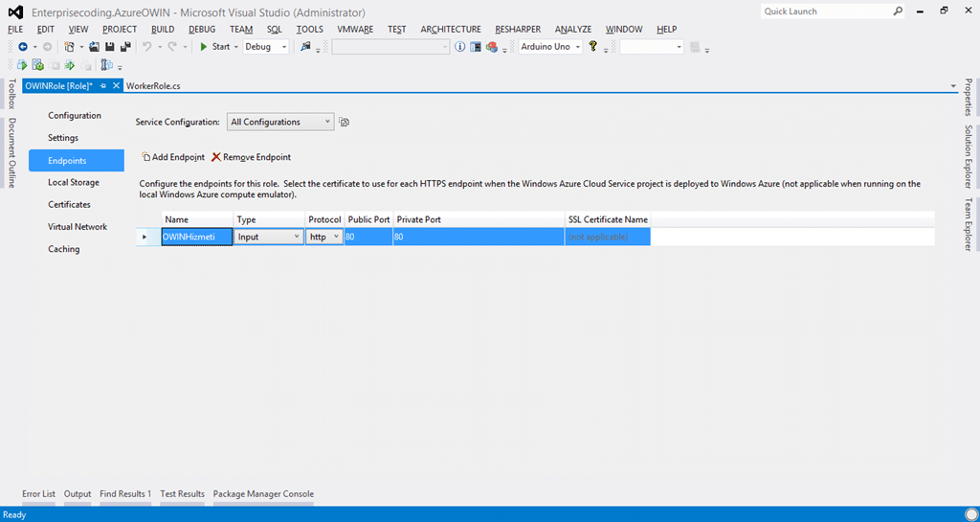Click the Visual Studio logo icon
Viewport: 980px width, 522px height.
15,11
